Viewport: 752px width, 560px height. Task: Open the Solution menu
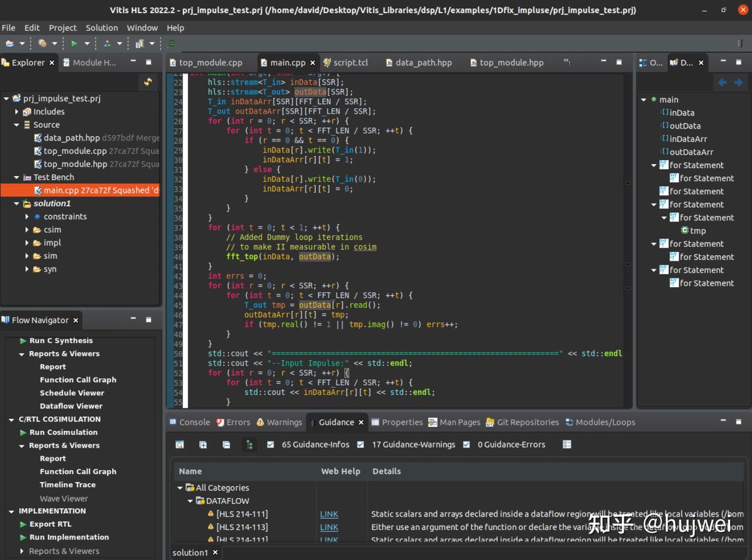click(x=101, y=28)
